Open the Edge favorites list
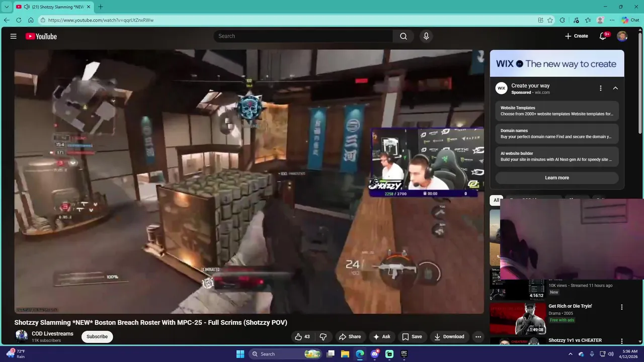The width and height of the screenshot is (644, 362). click(588, 20)
